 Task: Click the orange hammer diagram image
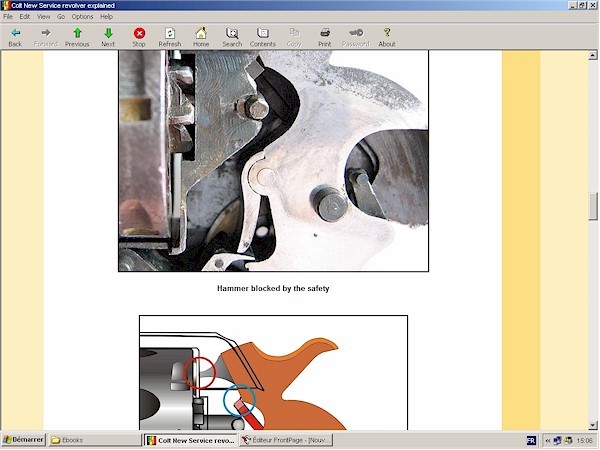point(273,373)
